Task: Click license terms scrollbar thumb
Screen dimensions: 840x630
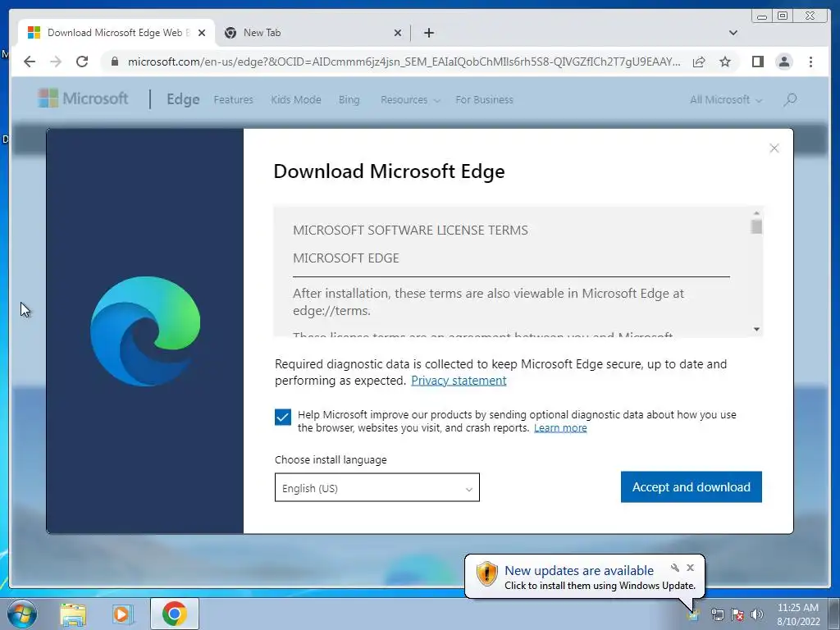Action: [756, 226]
